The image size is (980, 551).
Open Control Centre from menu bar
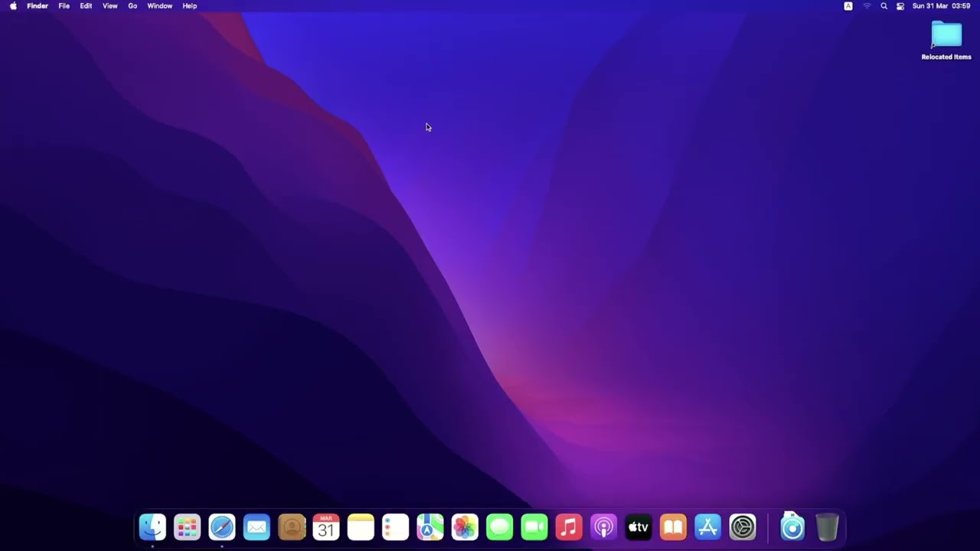coord(900,6)
